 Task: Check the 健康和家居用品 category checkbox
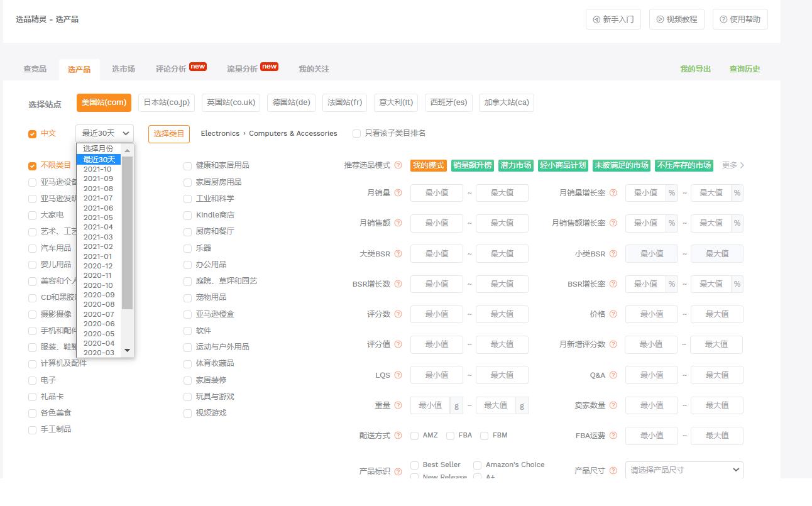pos(187,165)
